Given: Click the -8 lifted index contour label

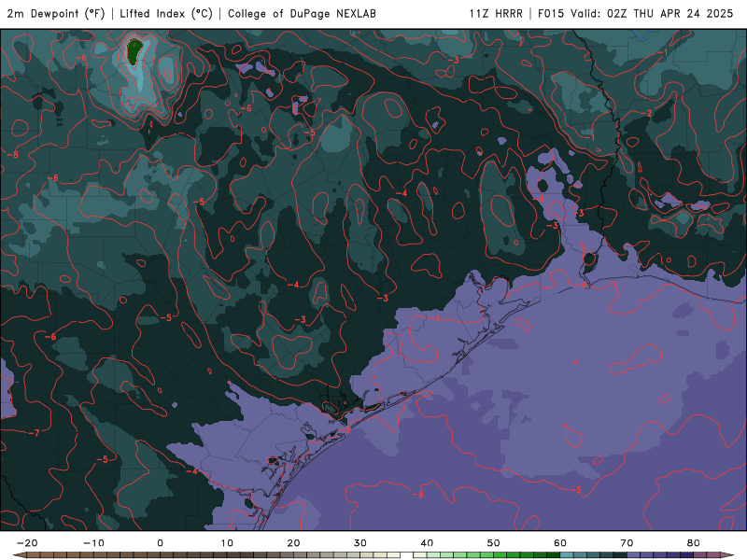Looking at the screenshot, I should coord(13,155).
